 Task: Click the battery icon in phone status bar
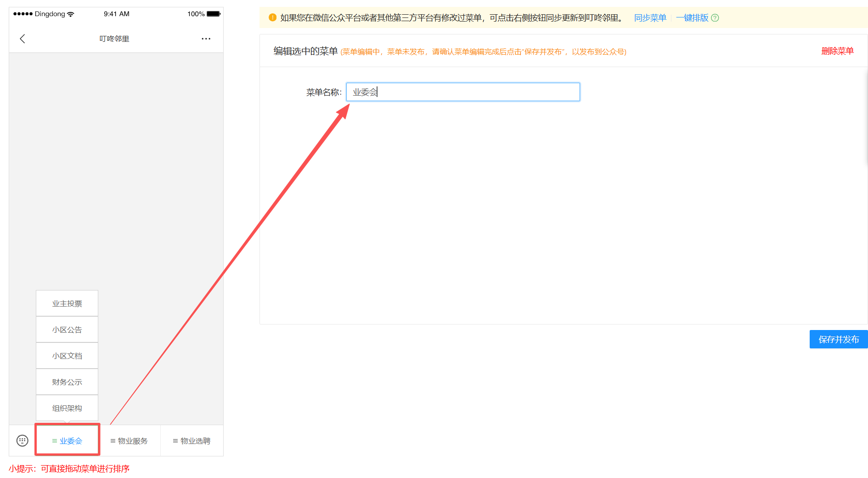tap(214, 14)
